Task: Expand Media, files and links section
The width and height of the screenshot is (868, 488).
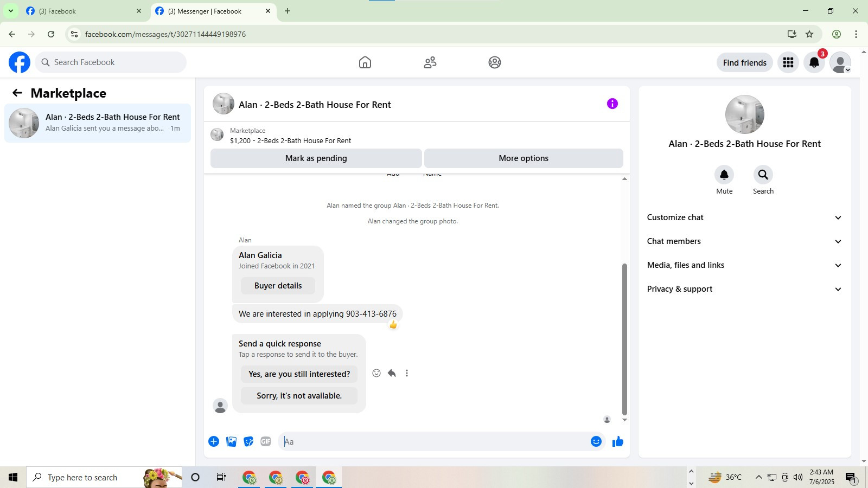Action: [x=744, y=265]
